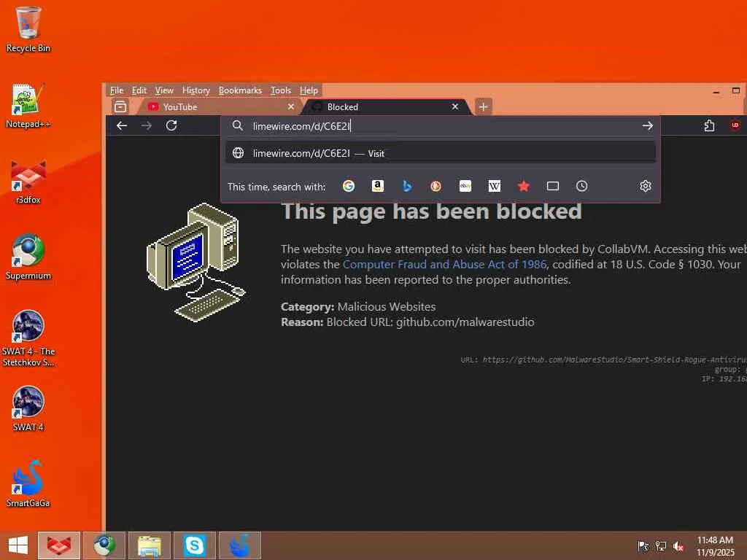
Task: Reload the current page
Action: coord(171,125)
